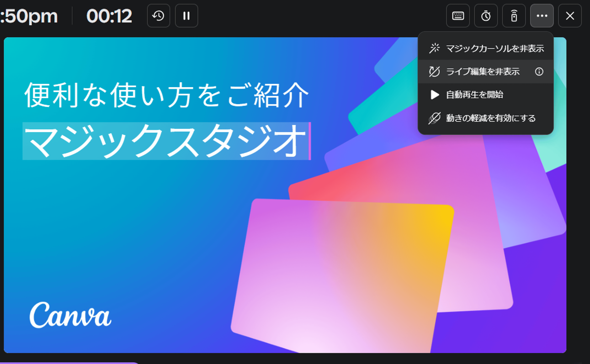Enable 動きの軽減を有効にする option
Screen dimensions: 590x364
[486, 118]
